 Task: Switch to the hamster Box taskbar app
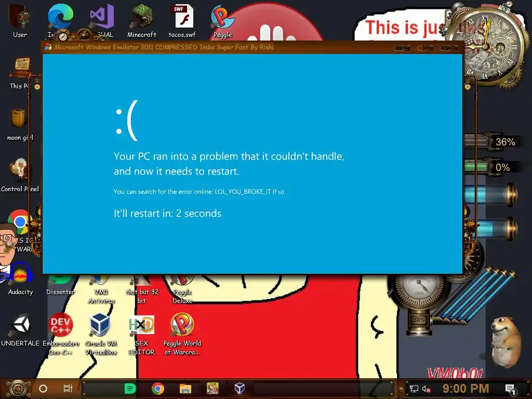(x=212, y=389)
